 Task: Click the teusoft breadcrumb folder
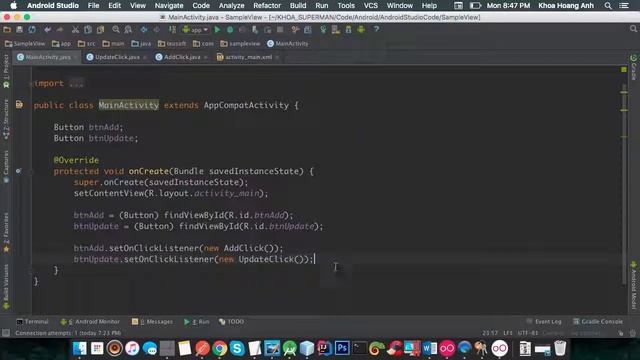[172, 44]
